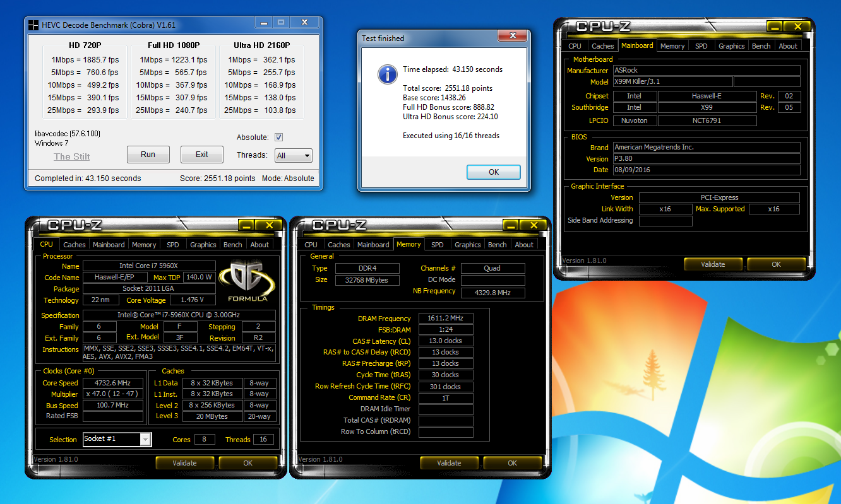Screen dimensions: 841x504
Task: Switch to Mainboard tab in CPU window
Action: point(109,245)
